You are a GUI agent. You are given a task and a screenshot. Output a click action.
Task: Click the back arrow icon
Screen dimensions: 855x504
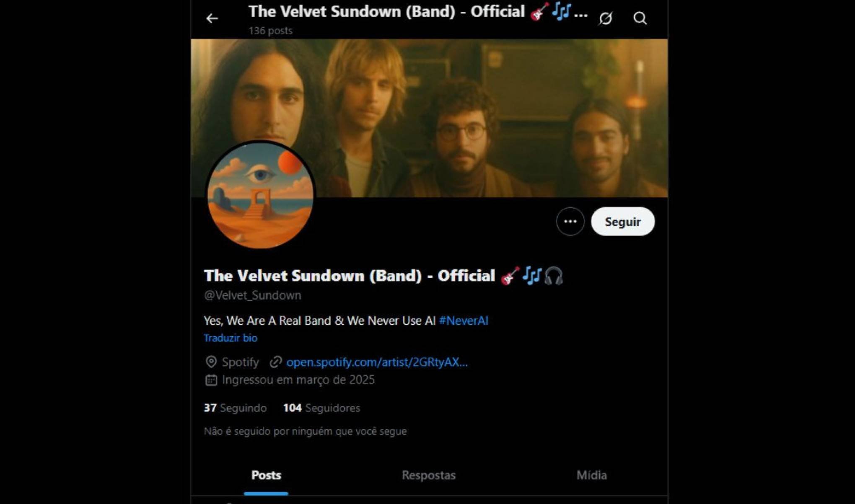[212, 18]
